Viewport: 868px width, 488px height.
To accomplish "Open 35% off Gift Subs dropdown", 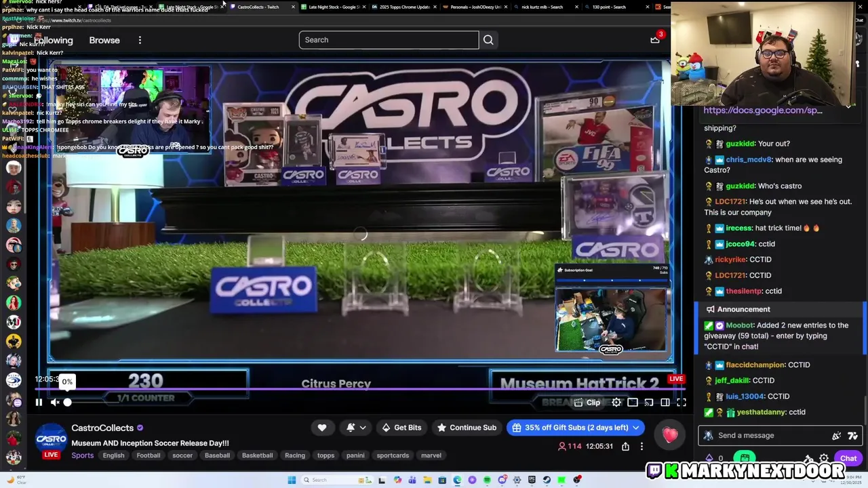I will tap(575, 428).
